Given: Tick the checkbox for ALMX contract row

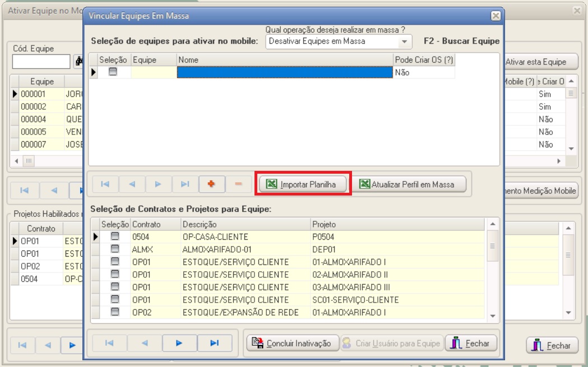Looking at the screenshot, I should [115, 249].
